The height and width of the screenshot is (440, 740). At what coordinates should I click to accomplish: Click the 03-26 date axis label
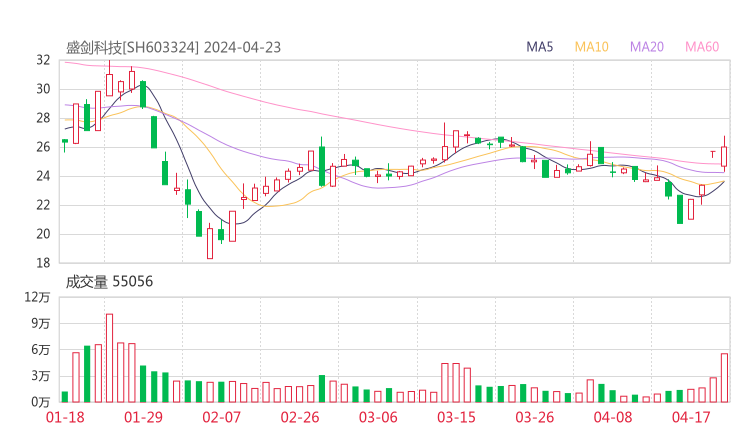point(534,417)
